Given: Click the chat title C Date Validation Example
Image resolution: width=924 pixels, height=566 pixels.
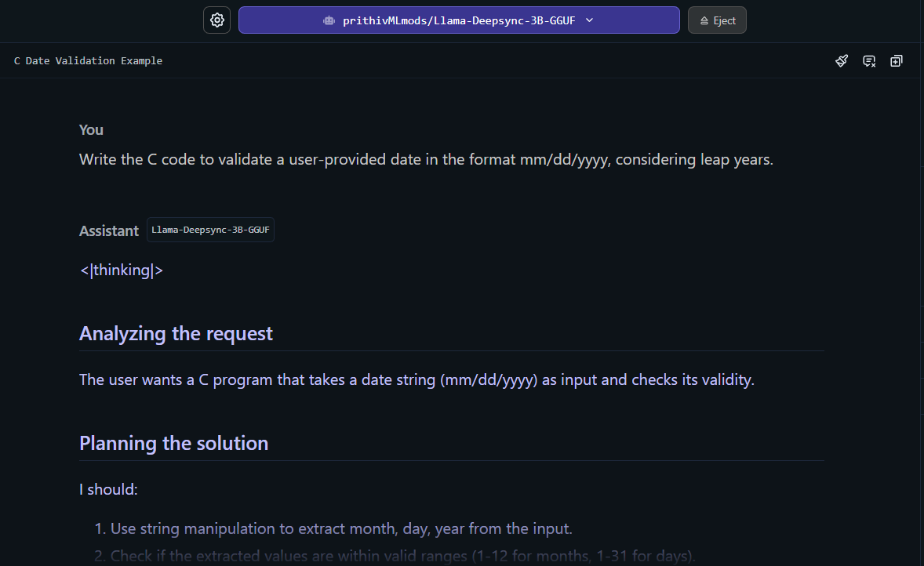Looking at the screenshot, I should coord(88,60).
